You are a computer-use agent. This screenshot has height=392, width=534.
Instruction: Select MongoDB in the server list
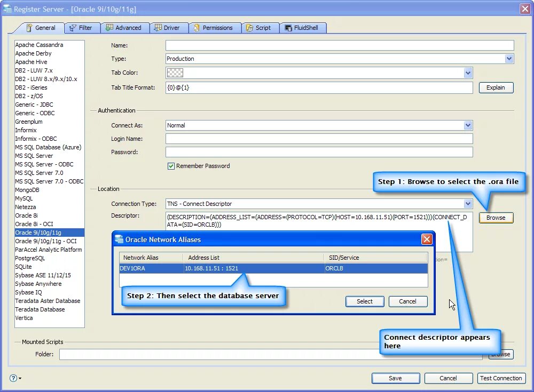(27, 190)
